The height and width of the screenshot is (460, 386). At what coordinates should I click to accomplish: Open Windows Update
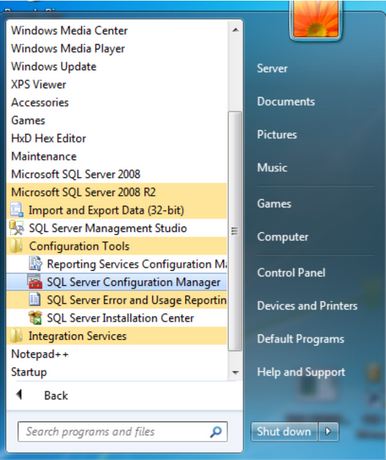pyautogui.click(x=54, y=67)
